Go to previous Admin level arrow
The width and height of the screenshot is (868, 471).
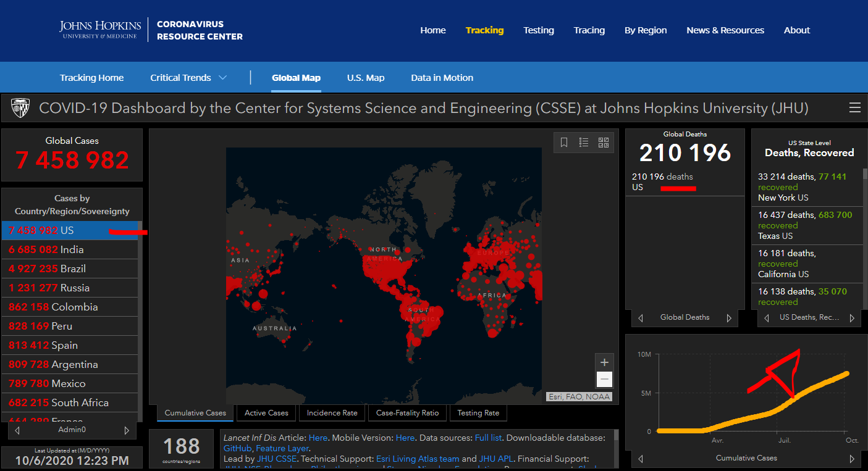pyautogui.click(x=17, y=430)
